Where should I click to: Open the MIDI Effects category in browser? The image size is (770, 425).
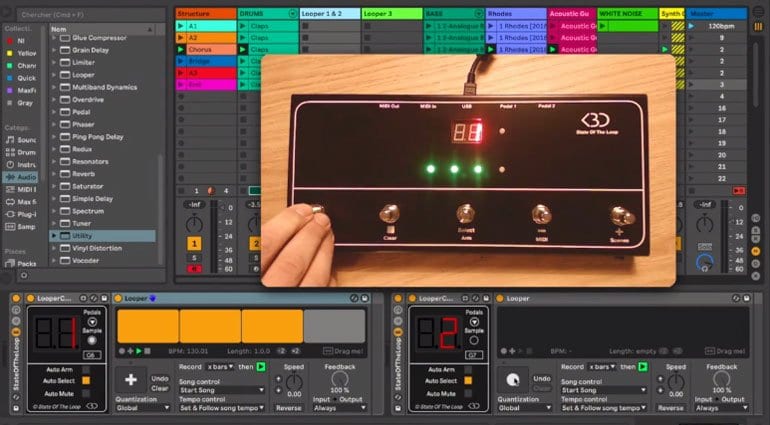pos(21,189)
